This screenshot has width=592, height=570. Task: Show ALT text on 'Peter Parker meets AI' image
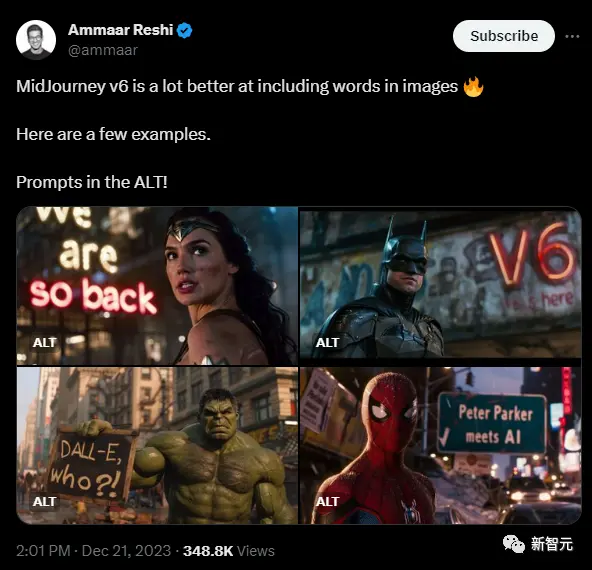pyautogui.click(x=327, y=501)
